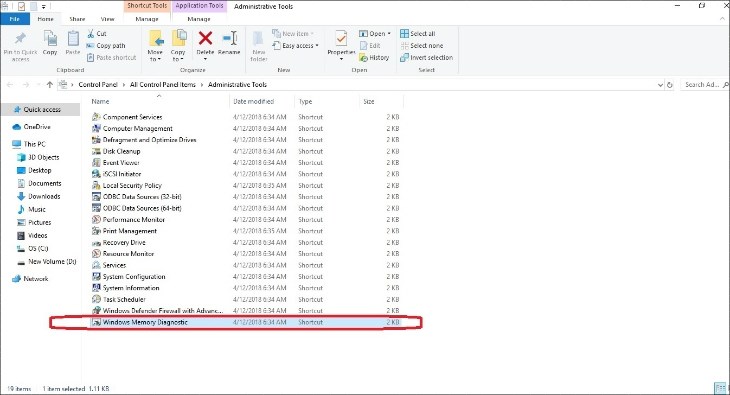Click Defragment and Optimize Drives icon
This screenshot has width=730, height=395.
coord(96,140)
